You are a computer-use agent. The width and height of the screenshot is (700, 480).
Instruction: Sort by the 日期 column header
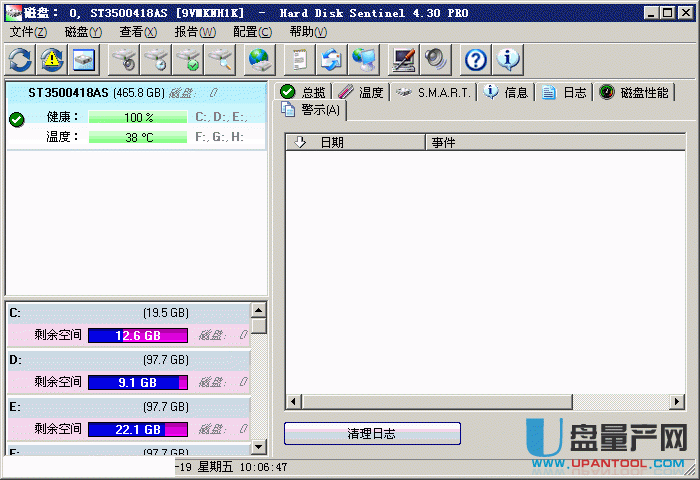331,143
